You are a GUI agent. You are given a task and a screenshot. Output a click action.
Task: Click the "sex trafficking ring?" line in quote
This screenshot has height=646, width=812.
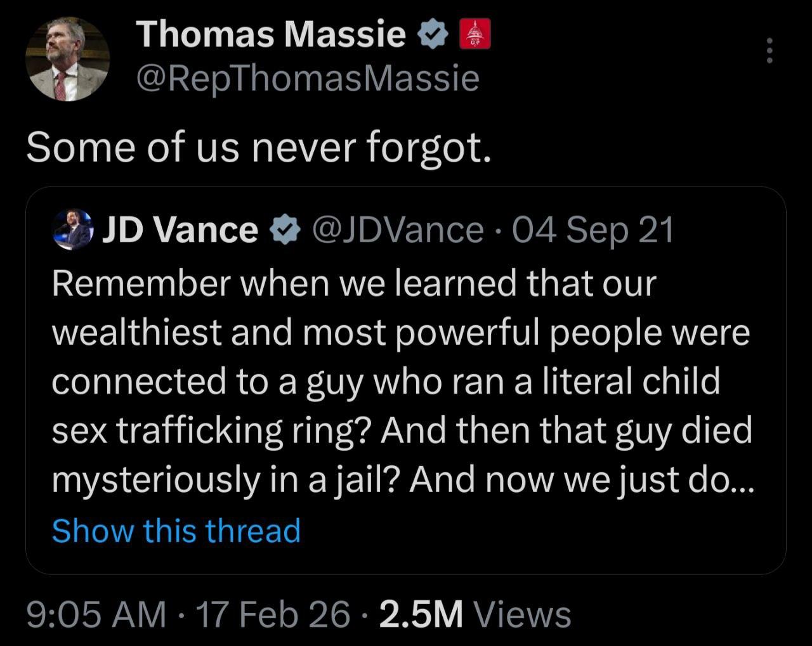(x=209, y=431)
